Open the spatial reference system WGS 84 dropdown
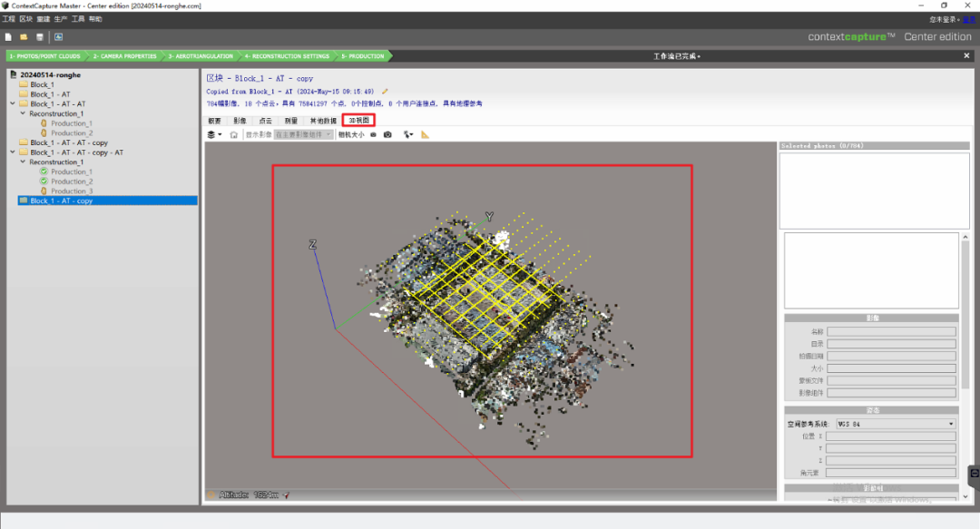980x529 pixels. point(897,424)
